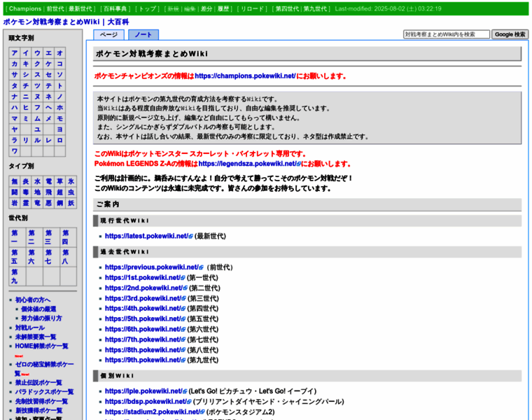Open 努力値の振り方 in the sidebar

41,318
